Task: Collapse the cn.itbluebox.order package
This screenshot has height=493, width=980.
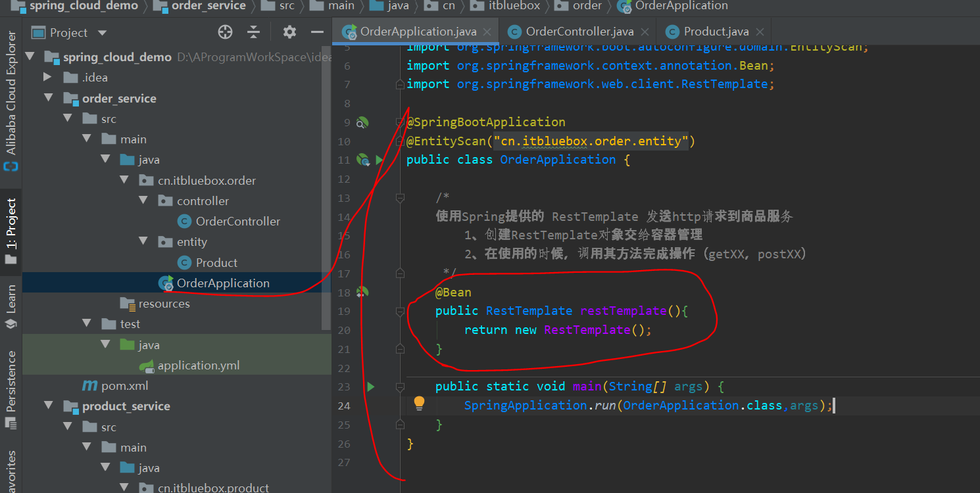Action: pyautogui.click(x=124, y=181)
